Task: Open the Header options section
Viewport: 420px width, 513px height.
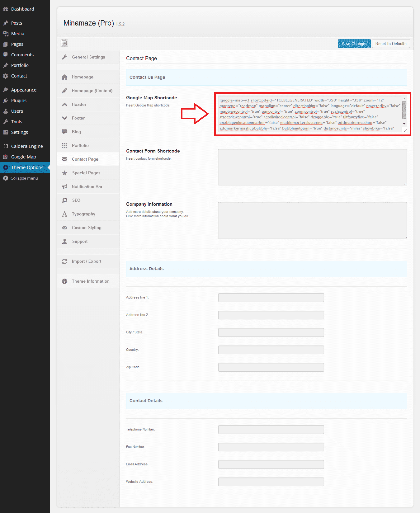Action: click(x=79, y=105)
